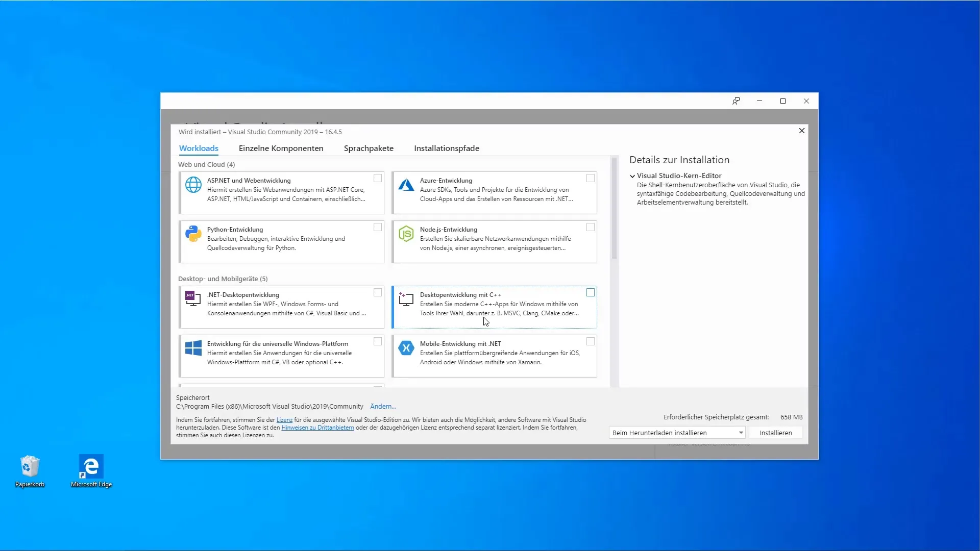Click the Azure-Entwicklung logo icon
This screenshot has width=980, height=551.
pyautogui.click(x=406, y=185)
